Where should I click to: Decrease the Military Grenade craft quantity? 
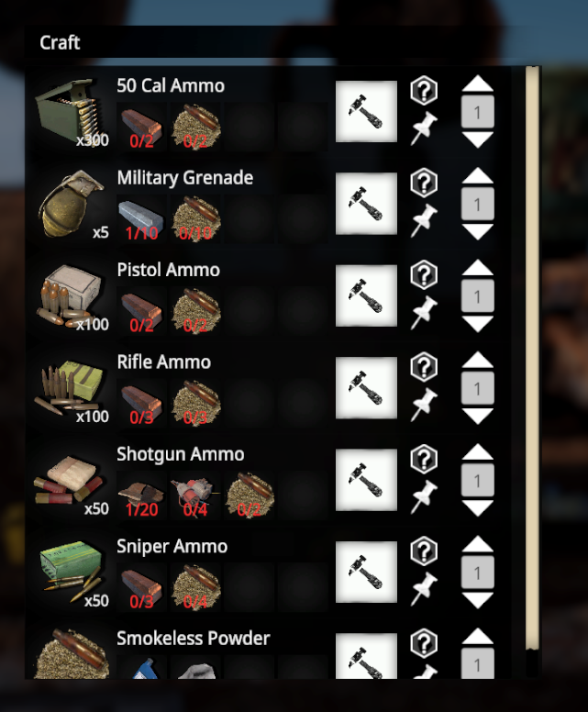(477, 232)
